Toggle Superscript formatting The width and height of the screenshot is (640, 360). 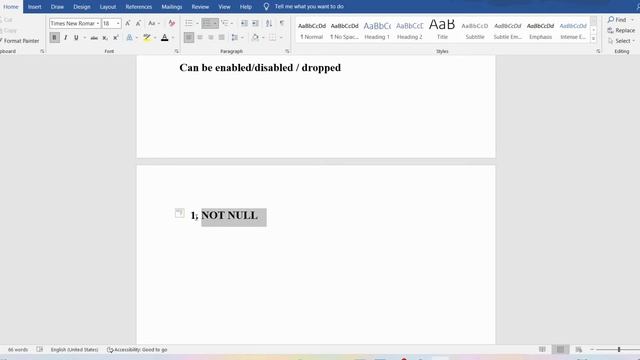[x=116, y=38]
